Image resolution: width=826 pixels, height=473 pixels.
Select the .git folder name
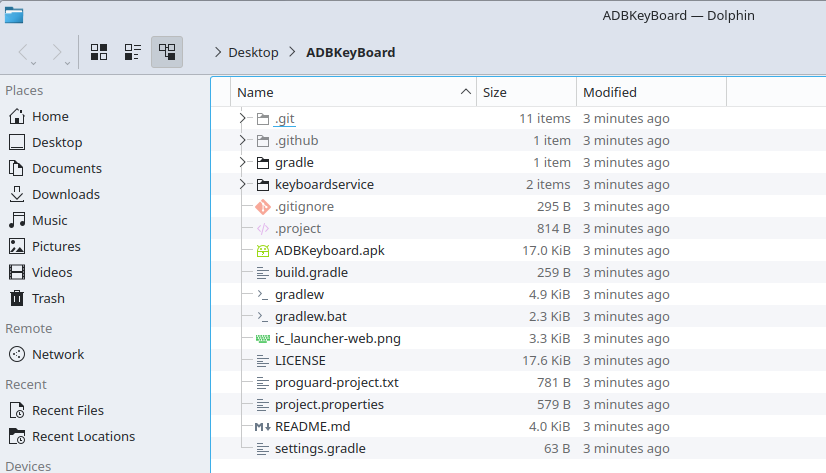[284, 119]
